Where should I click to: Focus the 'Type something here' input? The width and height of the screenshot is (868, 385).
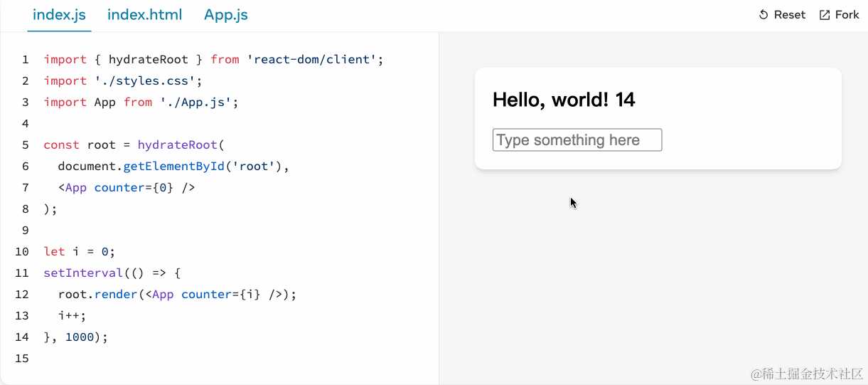coord(577,140)
